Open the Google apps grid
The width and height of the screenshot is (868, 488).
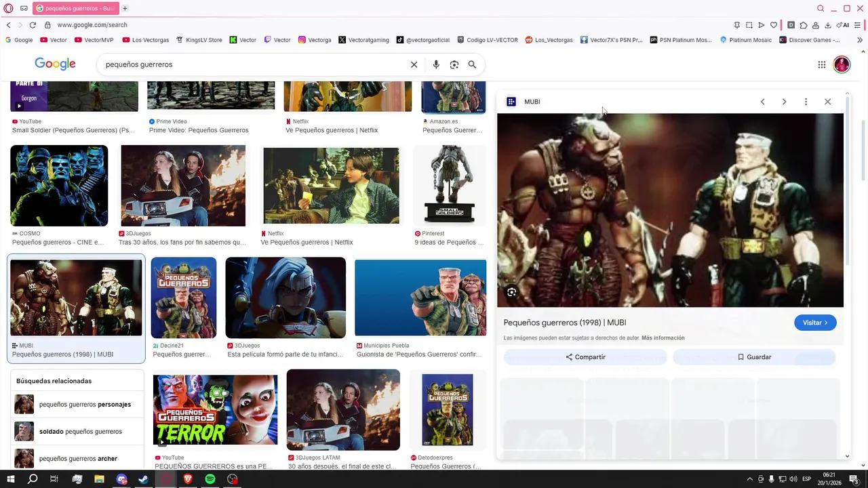point(821,64)
